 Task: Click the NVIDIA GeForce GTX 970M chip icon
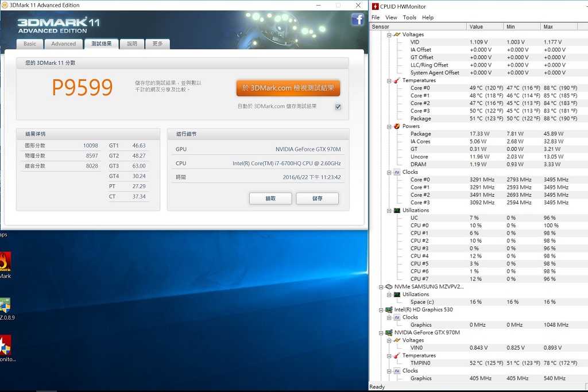(389, 332)
